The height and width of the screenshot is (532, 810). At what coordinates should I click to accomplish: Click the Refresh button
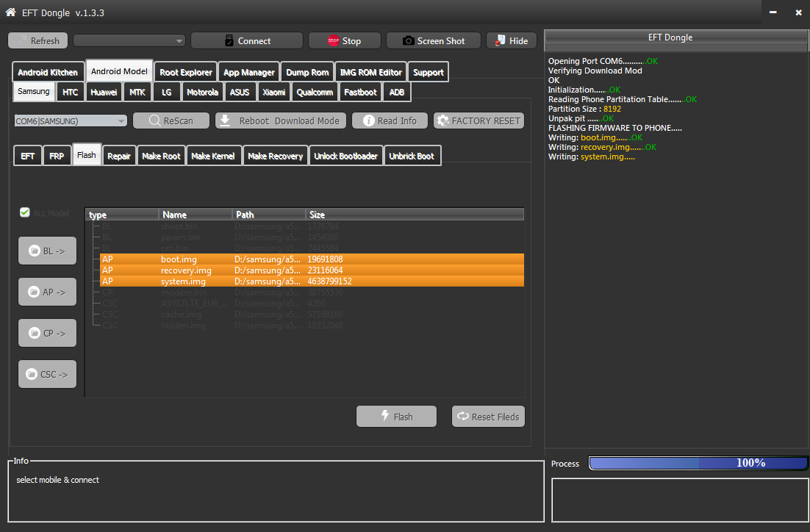click(37, 41)
